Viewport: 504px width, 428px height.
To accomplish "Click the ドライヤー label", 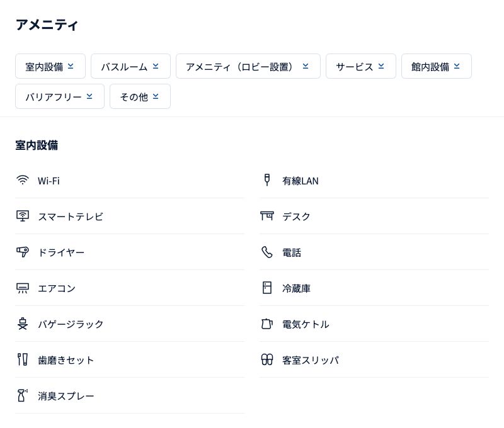I will pos(61,252).
